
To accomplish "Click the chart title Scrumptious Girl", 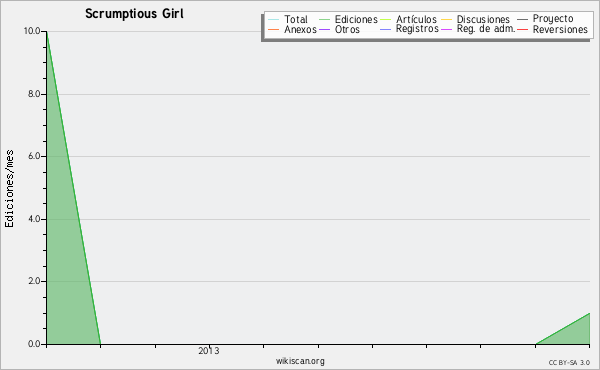I will (x=134, y=14).
